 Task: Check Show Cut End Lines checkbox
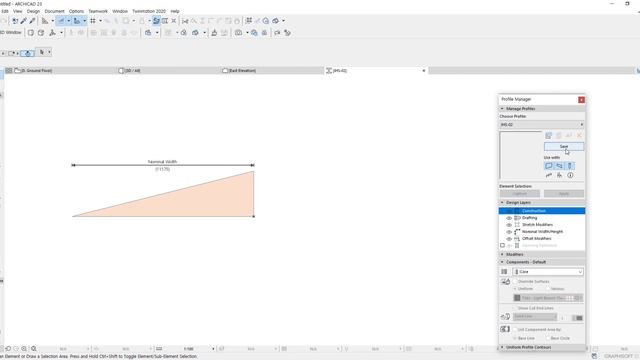point(515,308)
